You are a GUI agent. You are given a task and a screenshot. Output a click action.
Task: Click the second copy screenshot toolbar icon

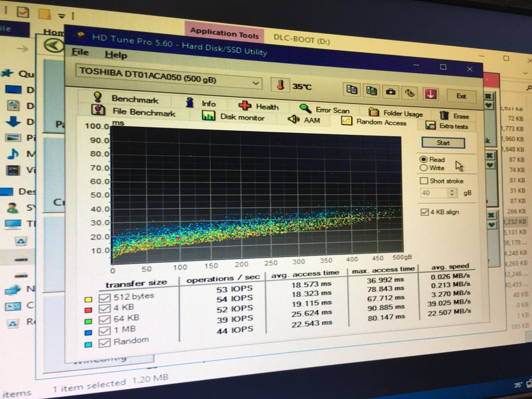[x=371, y=90]
